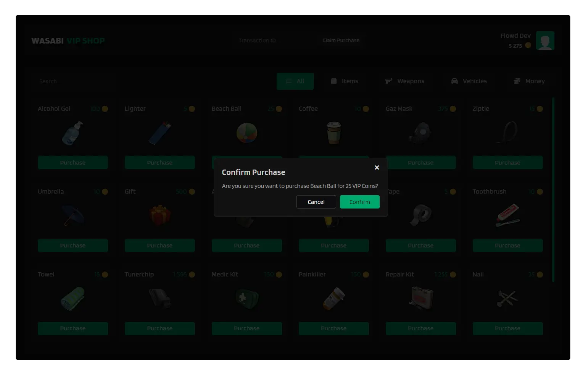Click the Search input field

click(72, 81)
